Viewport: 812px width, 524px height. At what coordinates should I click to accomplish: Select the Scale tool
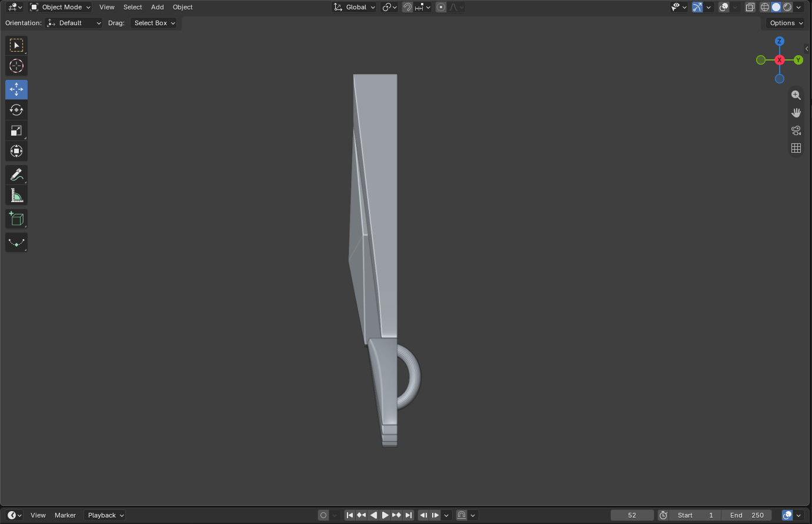[x=16, y=130]
